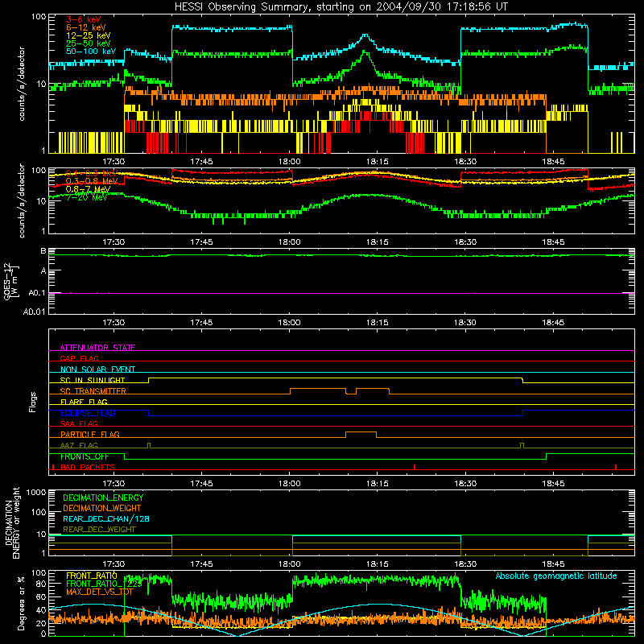Click the A0.1 tick label on GOES axis

(37, 293)
